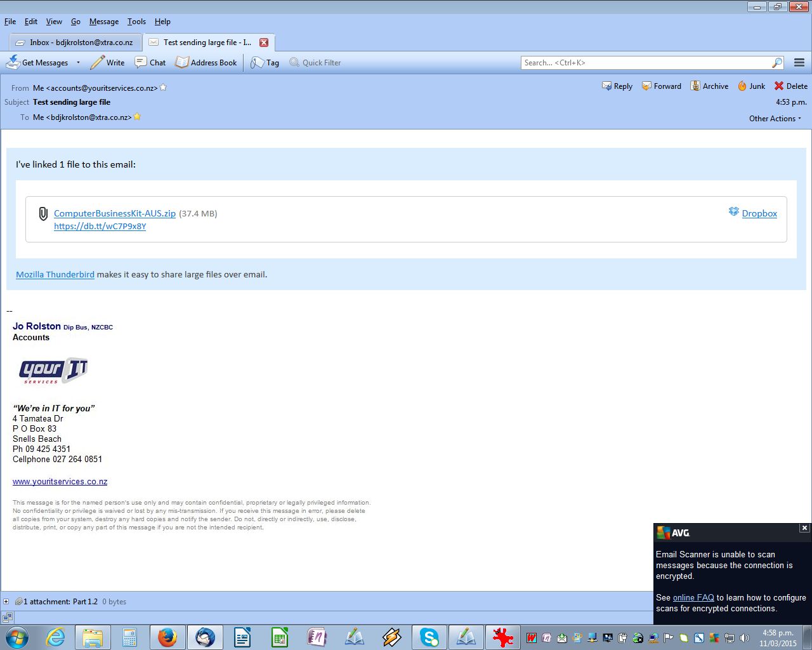
Task: Open the View menu
Action: point(54,22)
